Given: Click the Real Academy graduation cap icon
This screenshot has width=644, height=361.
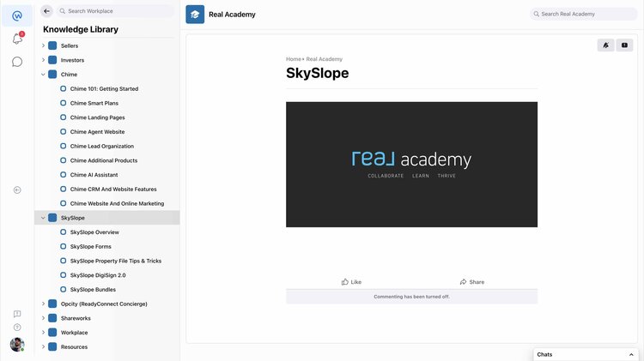Looking at the screenshot, I should [x=195, y=15].
